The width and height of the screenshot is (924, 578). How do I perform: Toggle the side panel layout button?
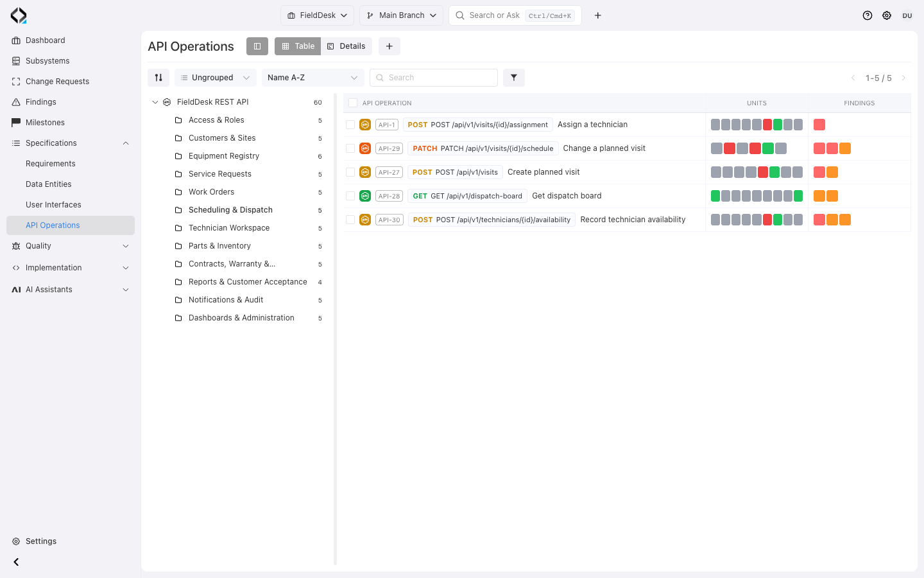[x=257, y=46]
